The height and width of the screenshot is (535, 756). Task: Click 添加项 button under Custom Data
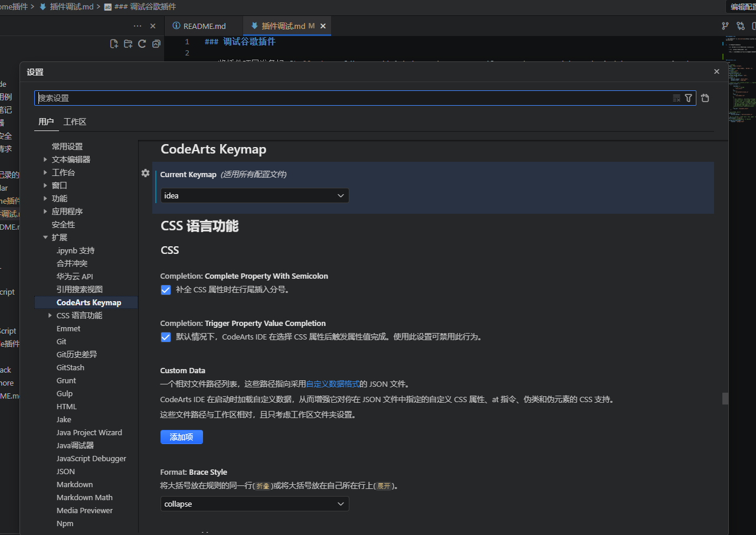click(x=182, y=437)
